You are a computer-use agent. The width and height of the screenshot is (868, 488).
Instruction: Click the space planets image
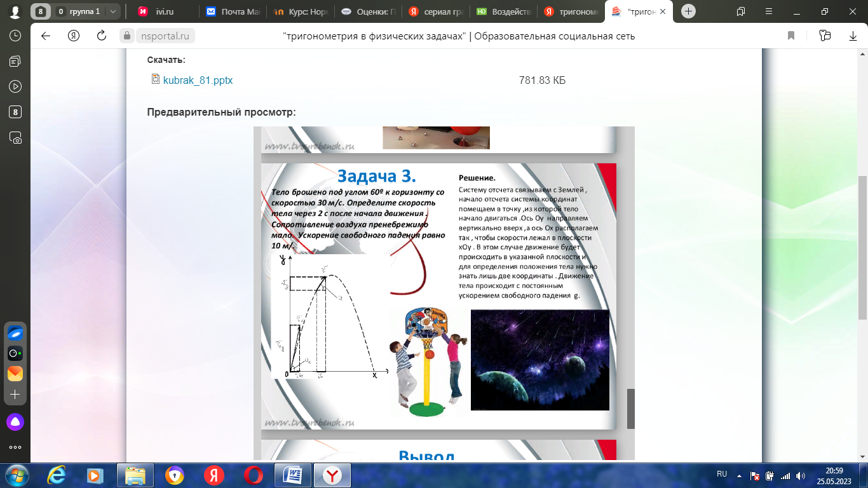tap(540, 360)
